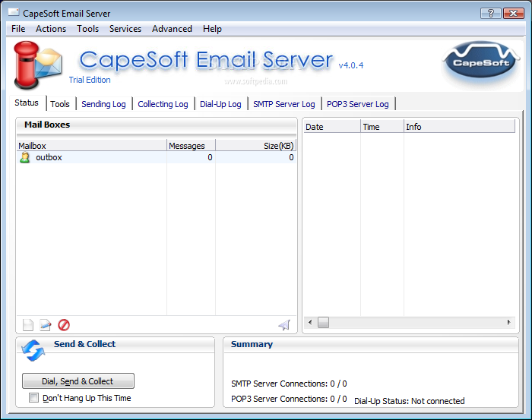Switch to the Collecting Log tab
This screenshot has width=532, height=420.
(x=163, y=104)
